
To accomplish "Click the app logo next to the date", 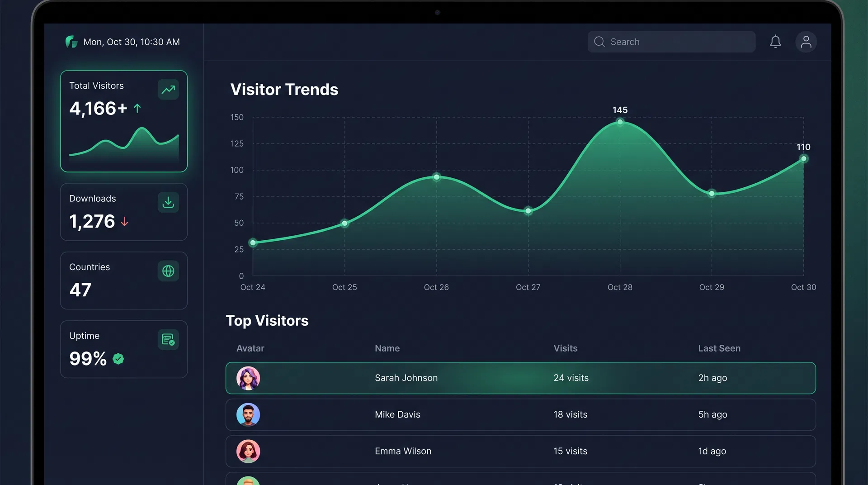I will coord(71,42).
